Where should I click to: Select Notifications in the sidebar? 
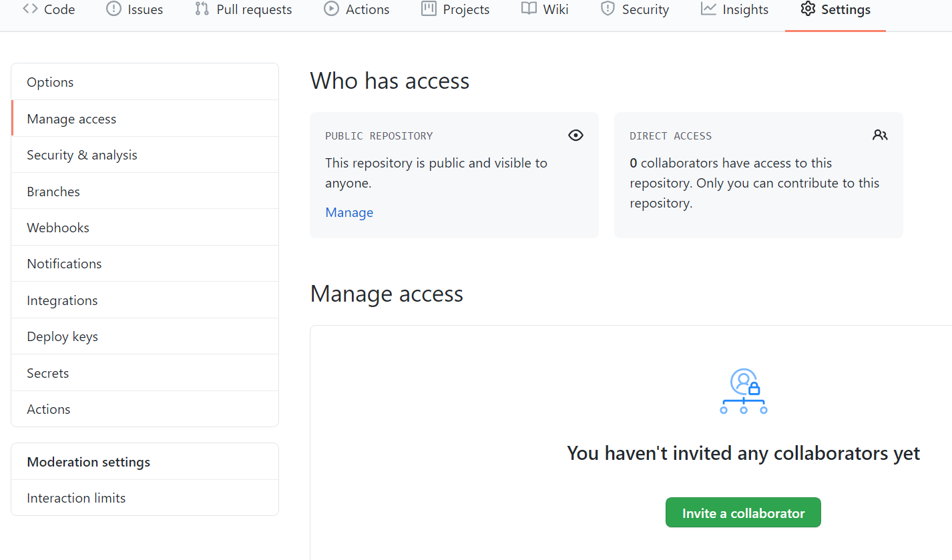pyautogui.click(x=145, y=264)
